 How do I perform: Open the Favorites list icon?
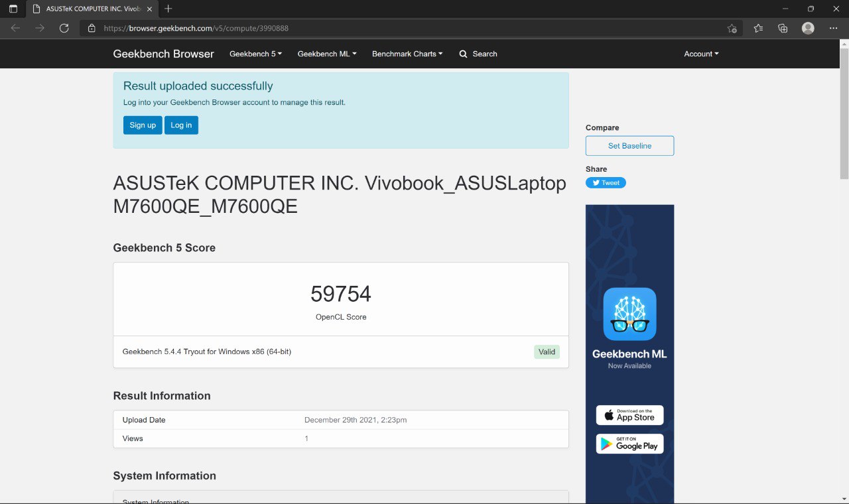(x=759, y=28)
